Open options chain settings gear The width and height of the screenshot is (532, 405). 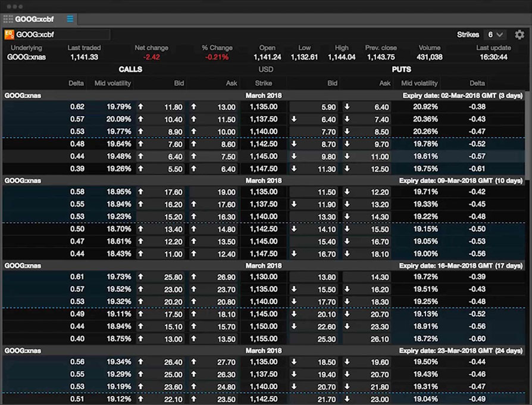coord(520,35)
